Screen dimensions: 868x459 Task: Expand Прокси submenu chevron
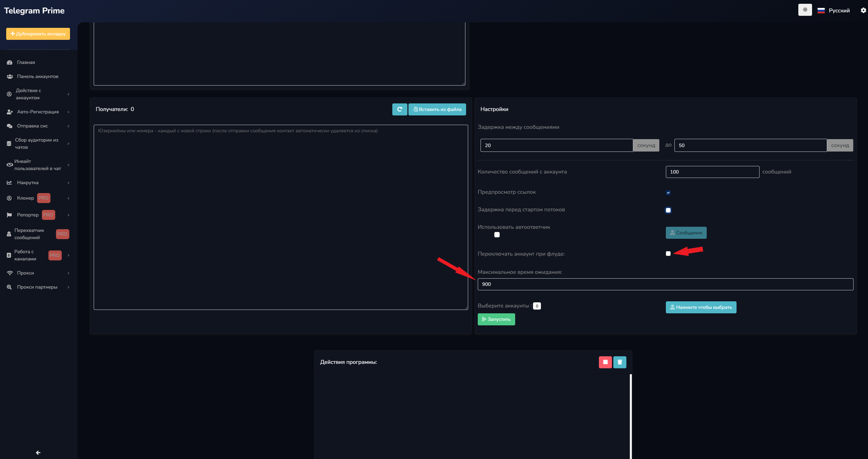point(68,273)
